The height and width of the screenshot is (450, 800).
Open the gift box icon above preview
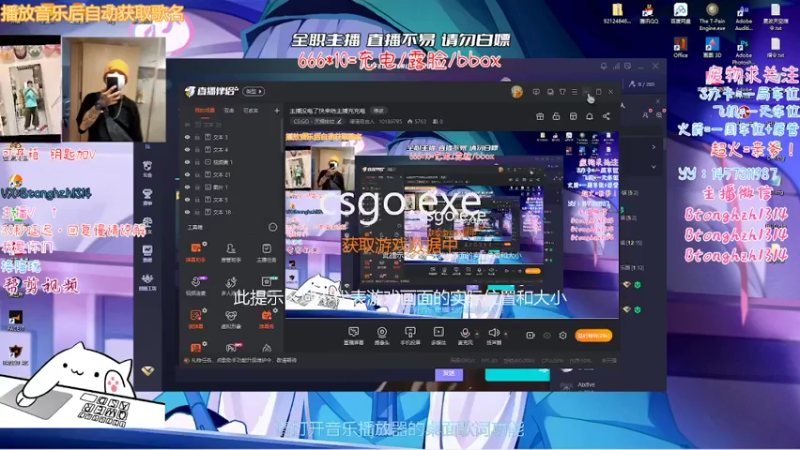(x=540, y=117)
